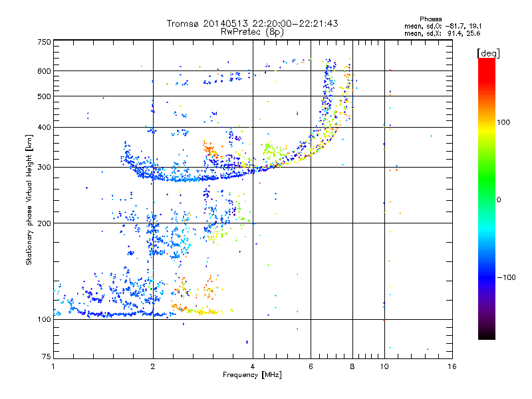Click the '0' colorbar tick label
Image resolution: width=532 pixels, height=399 pixels.
498,200
